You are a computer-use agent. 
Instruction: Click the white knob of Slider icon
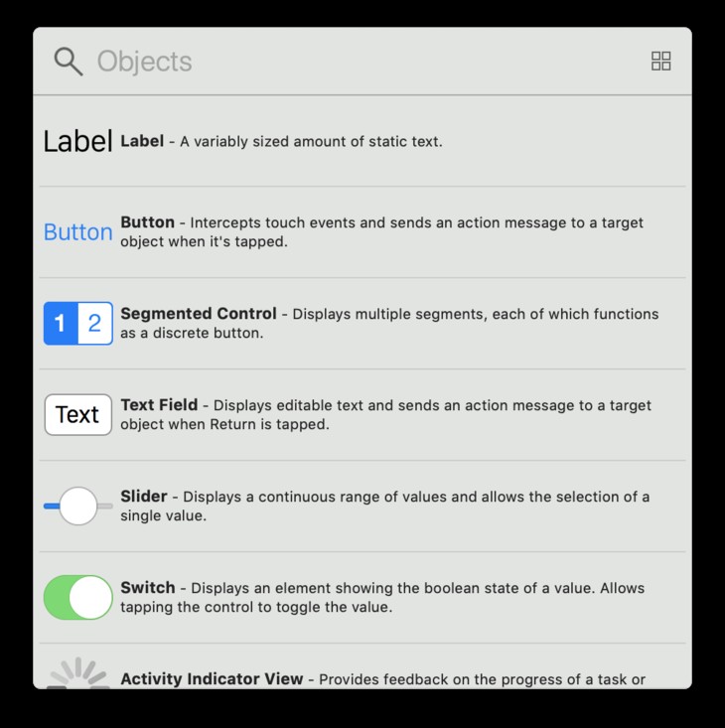(78, 506)
